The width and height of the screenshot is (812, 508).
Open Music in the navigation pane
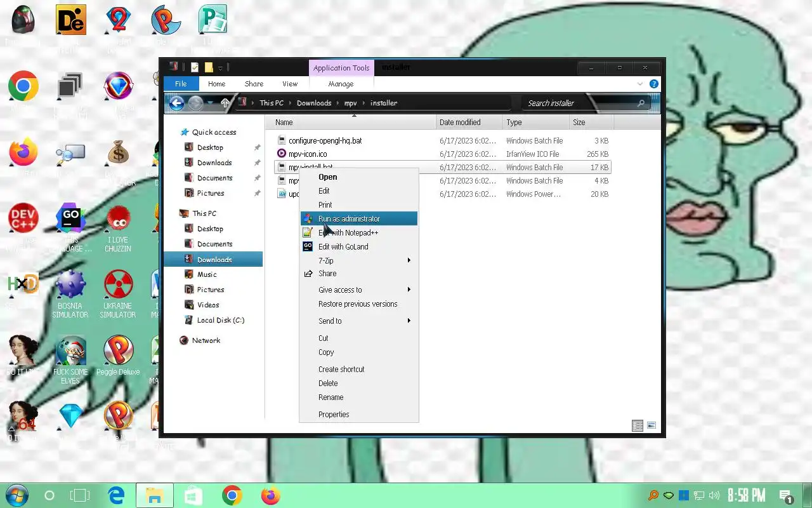(207, 274)
